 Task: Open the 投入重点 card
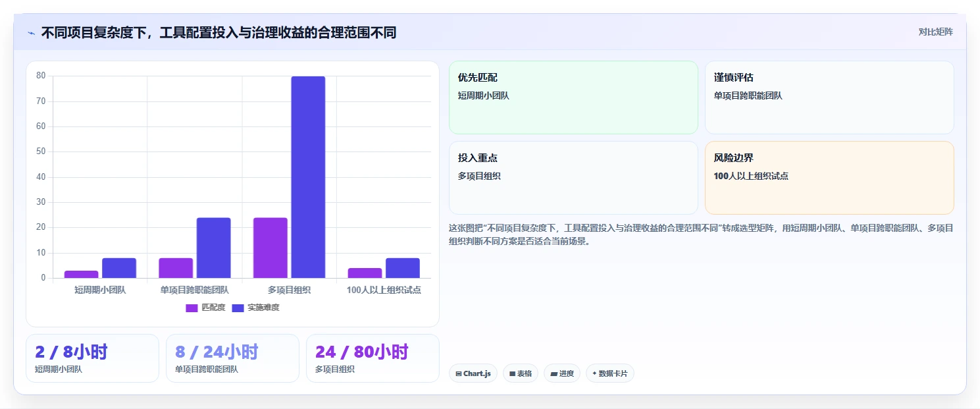(x=573, y=178)
